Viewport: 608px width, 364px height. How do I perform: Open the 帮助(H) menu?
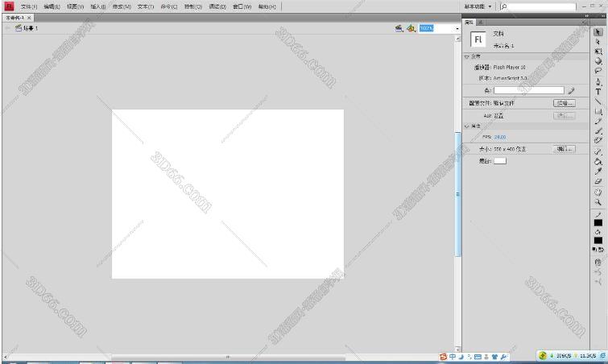coord(267,6)
